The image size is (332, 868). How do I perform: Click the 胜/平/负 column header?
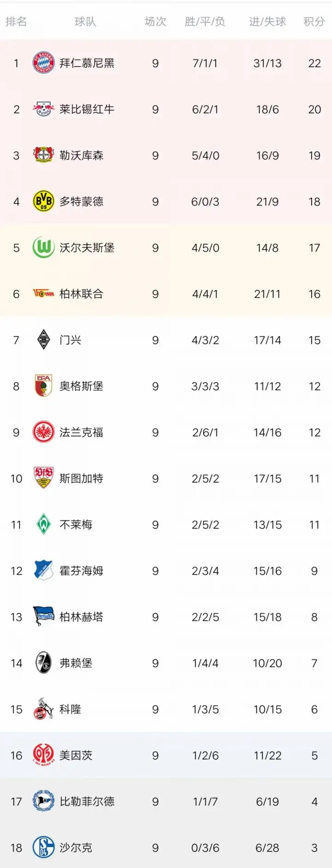pyautogui.click(x=205, y=22)
